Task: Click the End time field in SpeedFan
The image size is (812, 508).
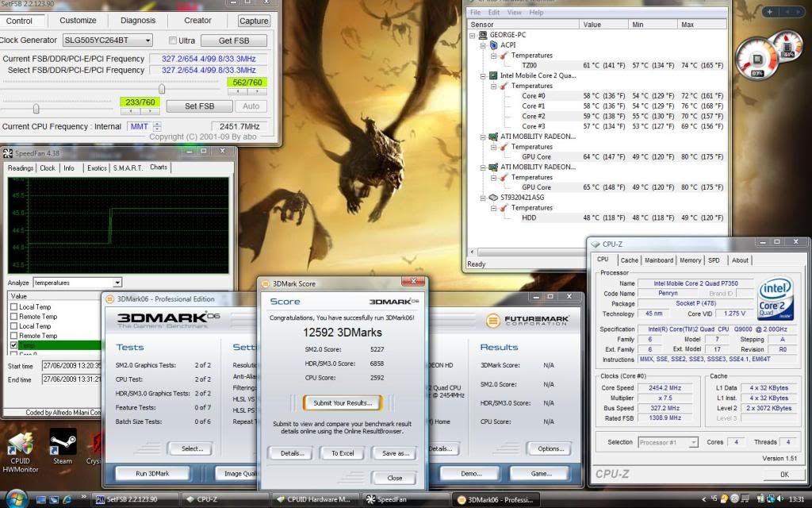Action: point(71,379)
